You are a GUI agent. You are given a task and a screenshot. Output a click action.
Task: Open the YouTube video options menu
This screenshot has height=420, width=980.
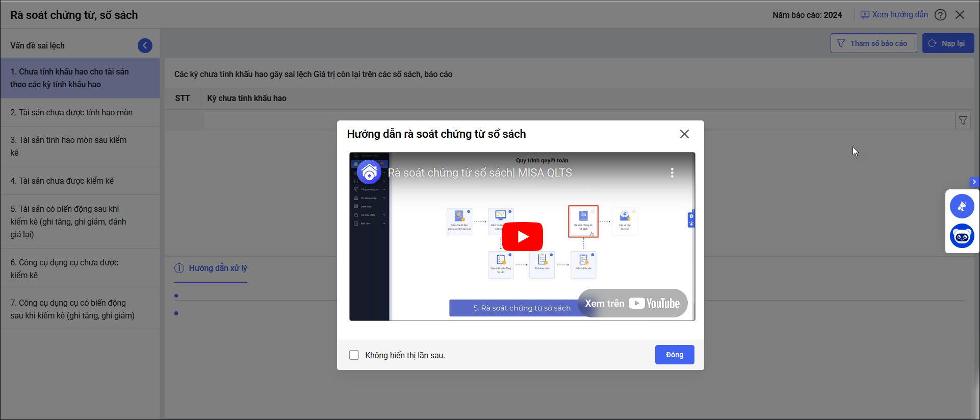tap(672, 172)
